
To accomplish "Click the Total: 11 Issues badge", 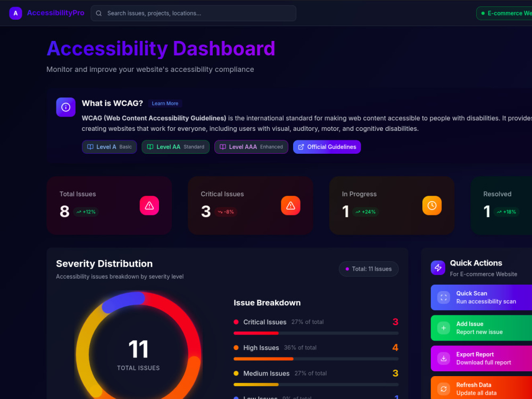I will [369, 269].
